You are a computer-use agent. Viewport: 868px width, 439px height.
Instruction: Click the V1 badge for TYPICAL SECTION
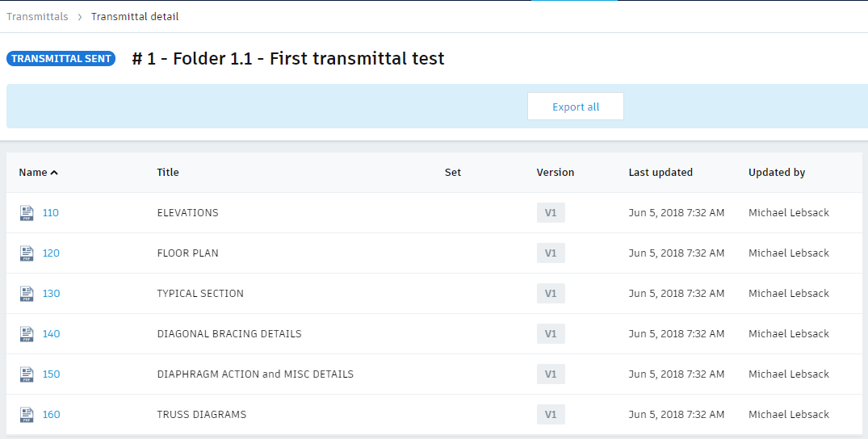click(x=551, y=294)
